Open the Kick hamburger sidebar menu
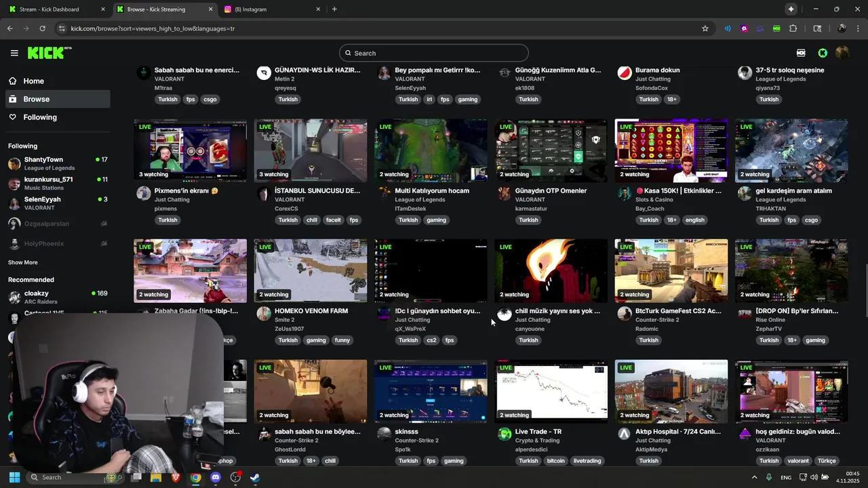Screen dimensions: 868x488 point(14,53)
